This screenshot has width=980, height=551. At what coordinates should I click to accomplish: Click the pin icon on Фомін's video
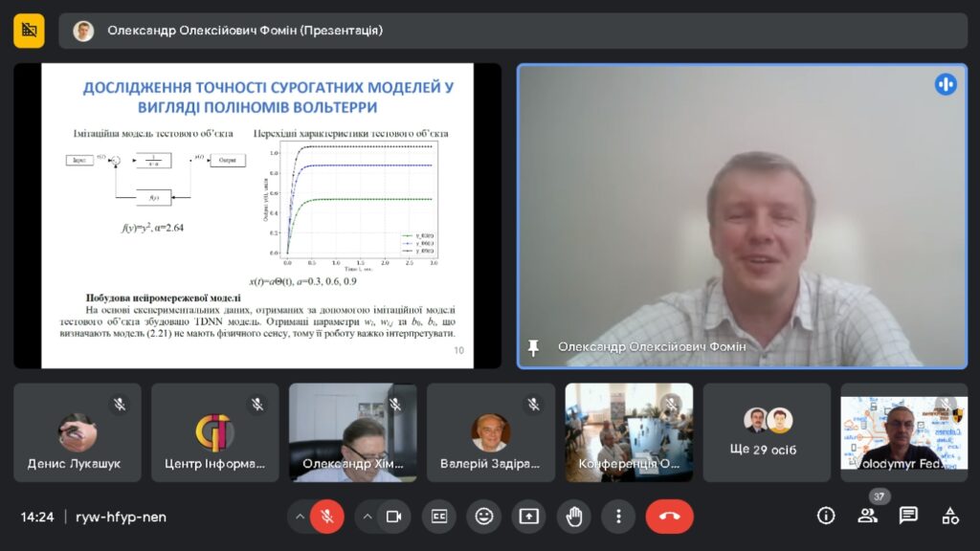click(x=534, y=347)
